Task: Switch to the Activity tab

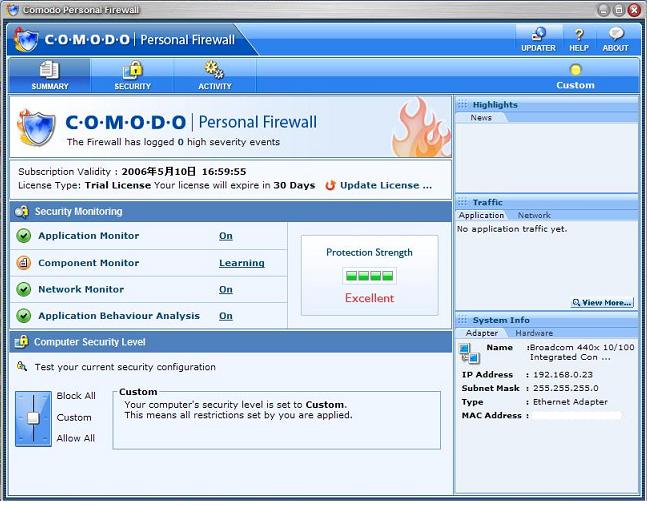Action: coord(215,76)
